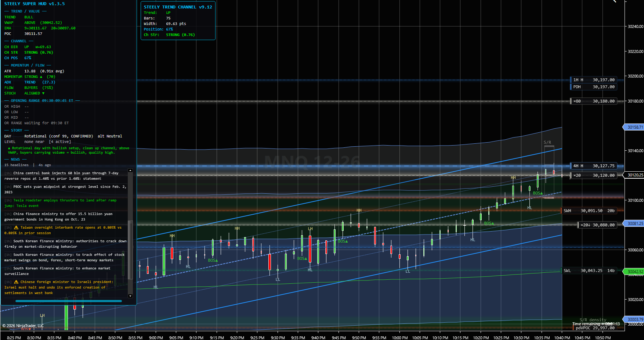
Task: Click the warning icon beside the Chinese foreign minister headline
Action: tap(16, 282)
